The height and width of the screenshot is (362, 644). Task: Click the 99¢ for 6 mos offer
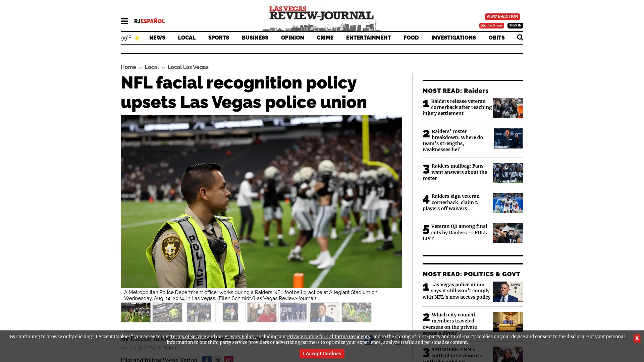491,25
